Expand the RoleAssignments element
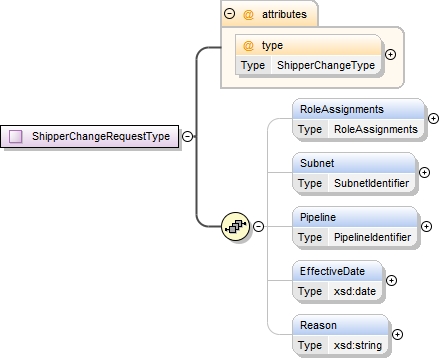Image resolution: width=441 pixels, height=360 pixels. (x=433, y=118)
